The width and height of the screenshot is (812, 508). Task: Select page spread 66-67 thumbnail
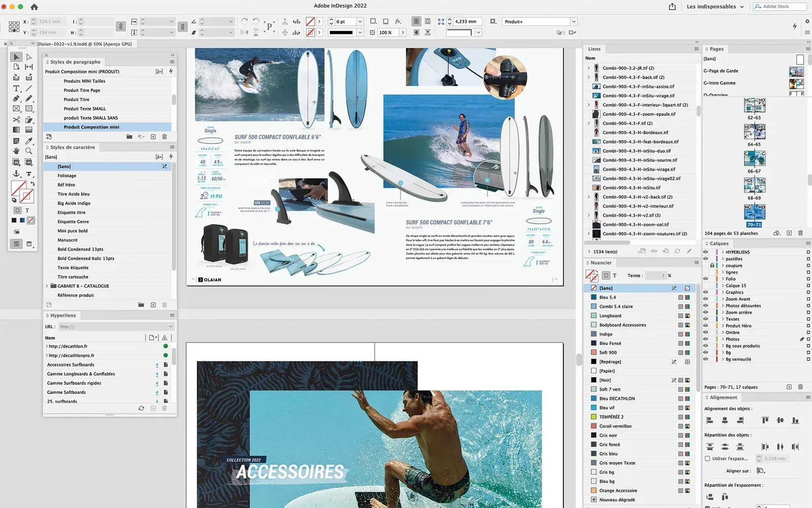(x=754, y=159)
